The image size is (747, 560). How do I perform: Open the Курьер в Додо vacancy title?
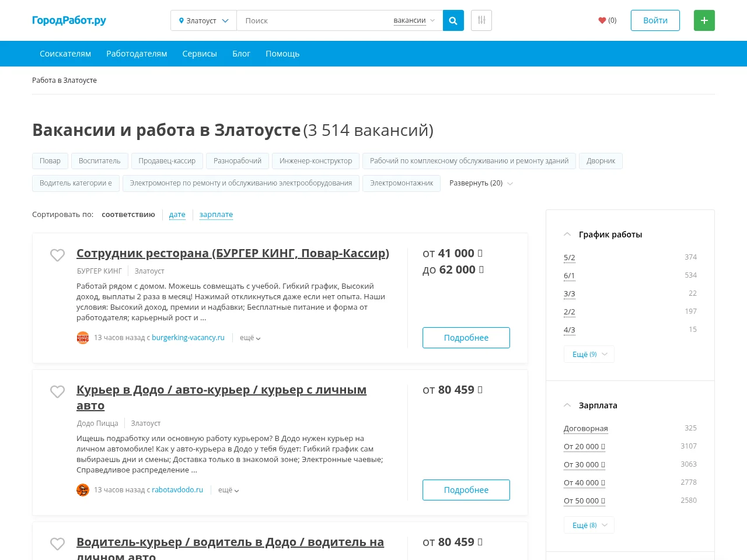tap(222, 397)
